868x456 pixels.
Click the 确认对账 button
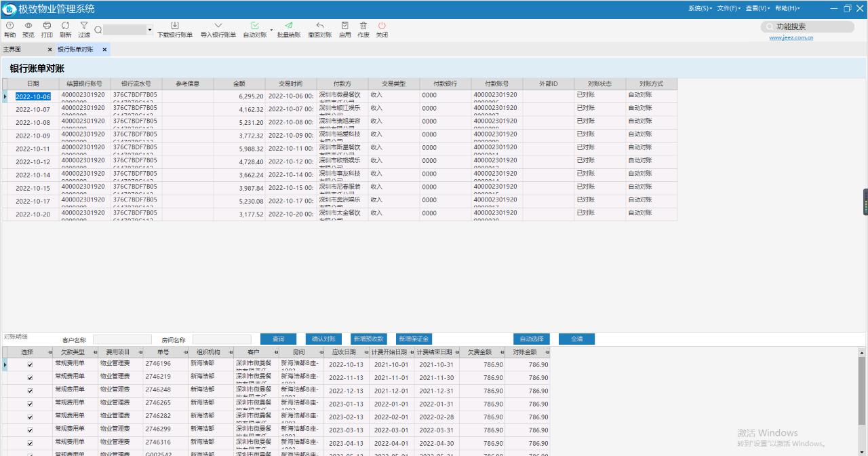323,339
